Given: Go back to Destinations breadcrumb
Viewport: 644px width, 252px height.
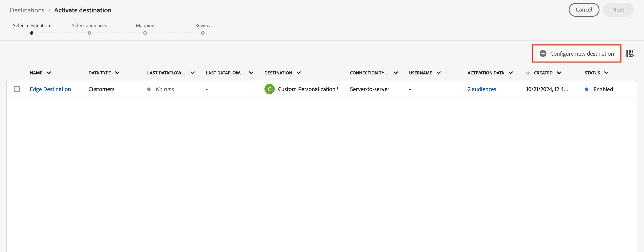Looking at the screenshot, I should pyautogui.click(x=27, y=10).
